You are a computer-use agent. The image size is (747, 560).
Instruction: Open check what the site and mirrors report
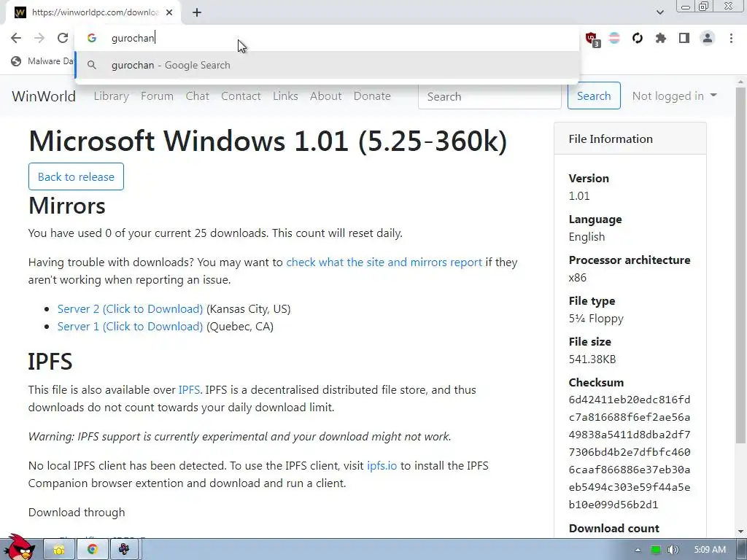point(384,262)
